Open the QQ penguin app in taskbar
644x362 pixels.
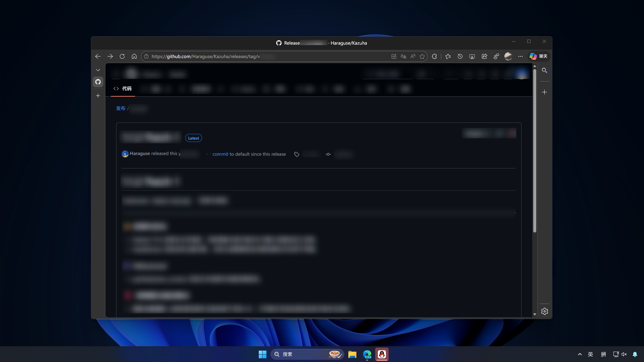382,354
